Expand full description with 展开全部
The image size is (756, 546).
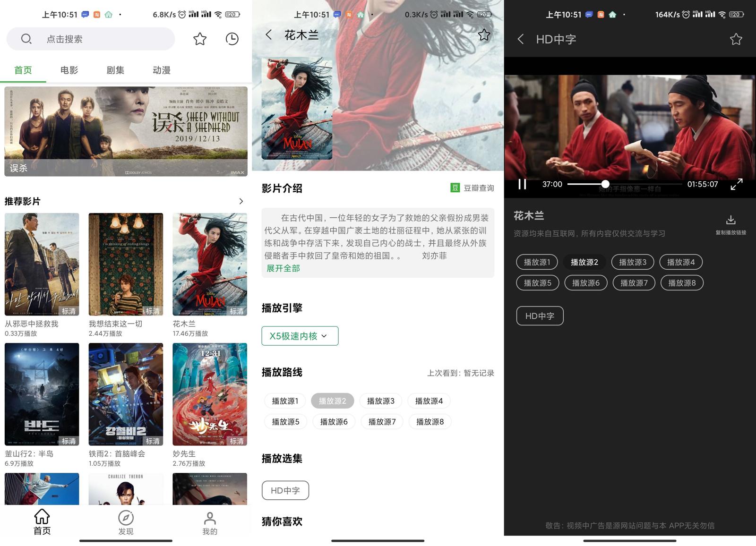(x=283, y=268)
